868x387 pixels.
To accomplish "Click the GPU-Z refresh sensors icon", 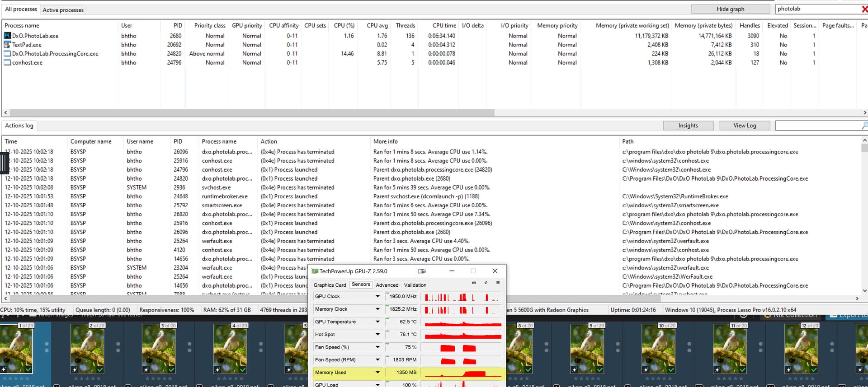I will tap(486, 283).
